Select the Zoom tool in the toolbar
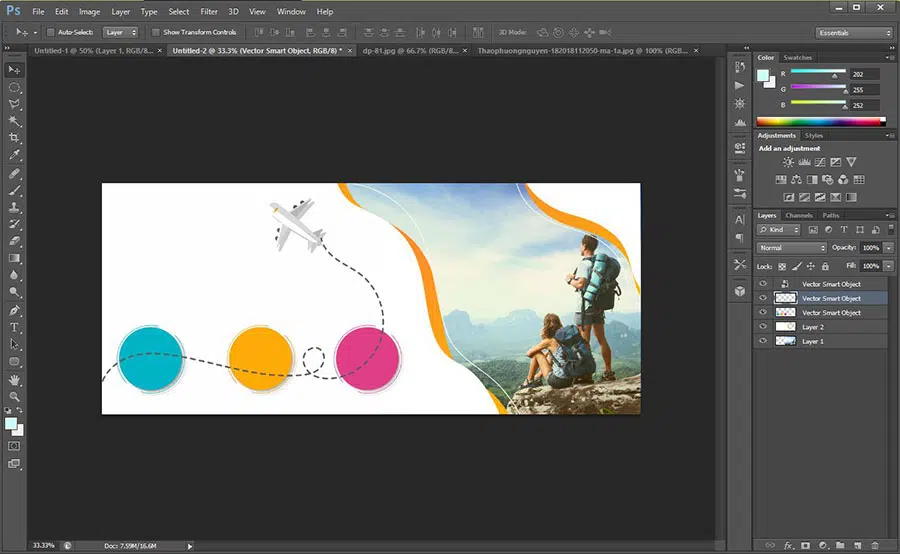 tap(14, 397)
